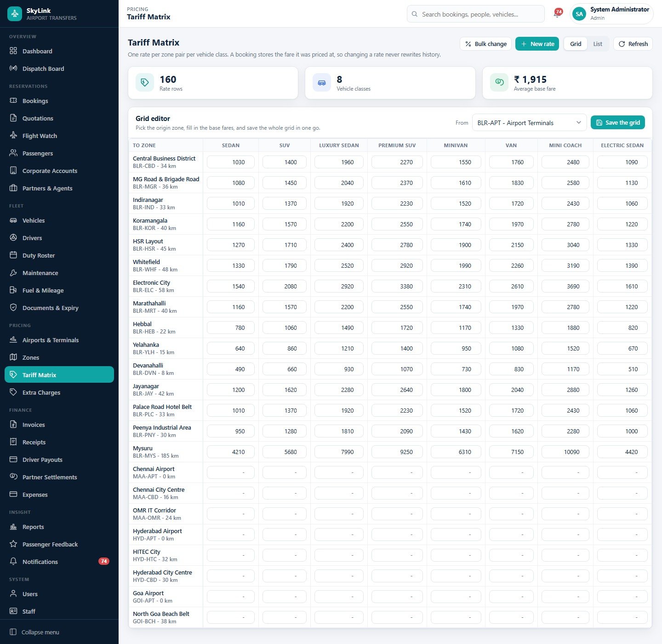Click the Documents & Expiry shield icon
The height and width of the screenshot is (644, 662).
click(x=13, y=308)
